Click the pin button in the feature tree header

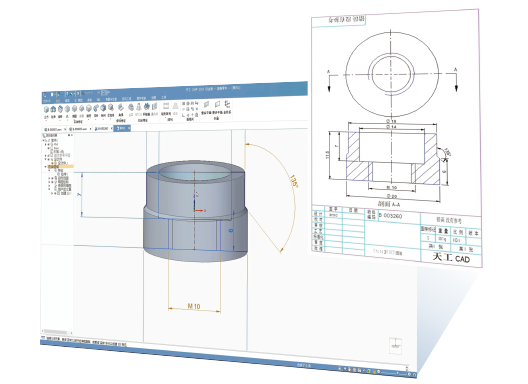tap(69, 135)
